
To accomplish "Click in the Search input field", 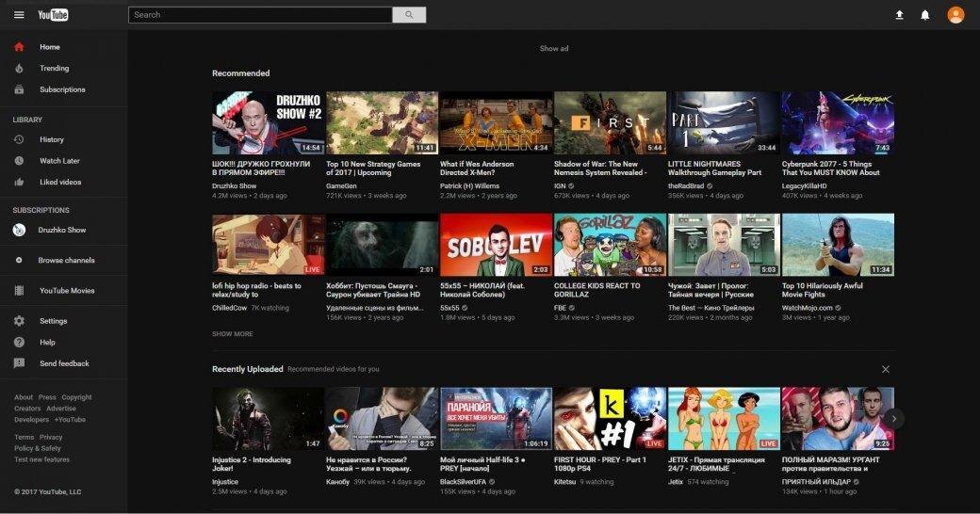I will (260, 15).
